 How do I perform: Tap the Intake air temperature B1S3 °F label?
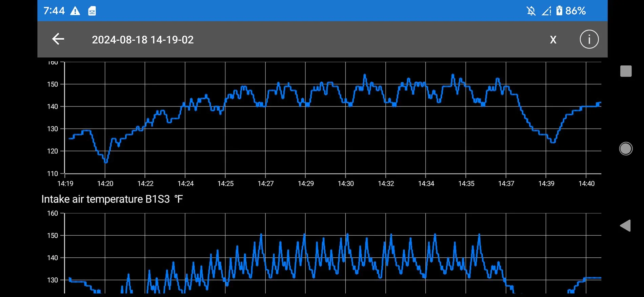click(x=112, y=199)
